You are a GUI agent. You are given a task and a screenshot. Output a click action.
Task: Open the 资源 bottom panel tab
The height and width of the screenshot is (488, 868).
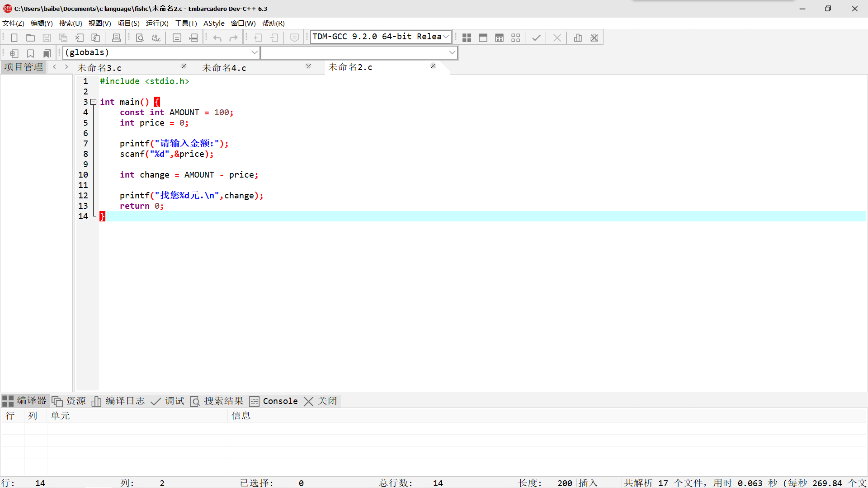coord(69,401)
